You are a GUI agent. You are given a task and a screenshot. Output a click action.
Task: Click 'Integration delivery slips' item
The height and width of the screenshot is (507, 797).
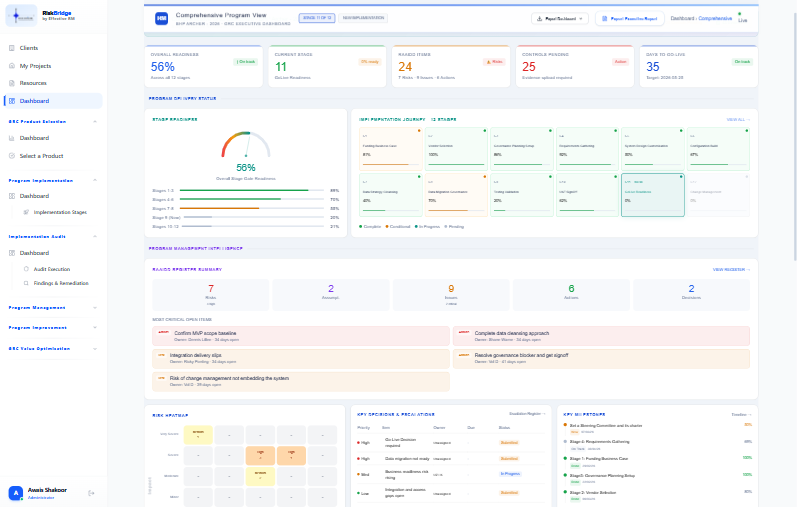[301, 359]
